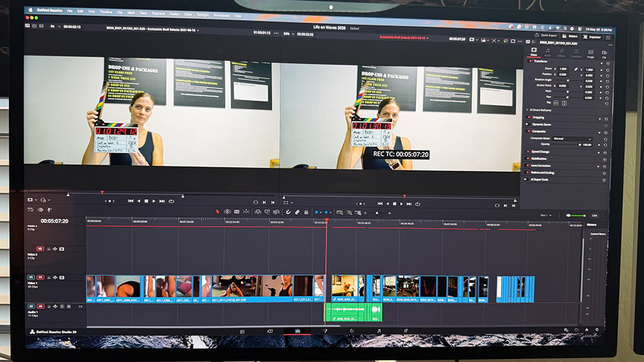Disable the Cropping section toggle
Viewport: 644px width, 362px height.
coord(529,117)
